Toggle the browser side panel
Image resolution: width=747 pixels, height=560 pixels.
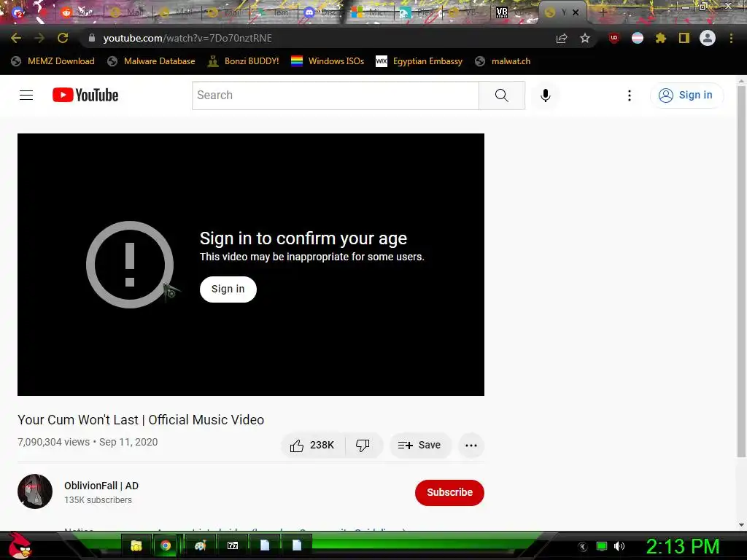[x=684, y=38]
